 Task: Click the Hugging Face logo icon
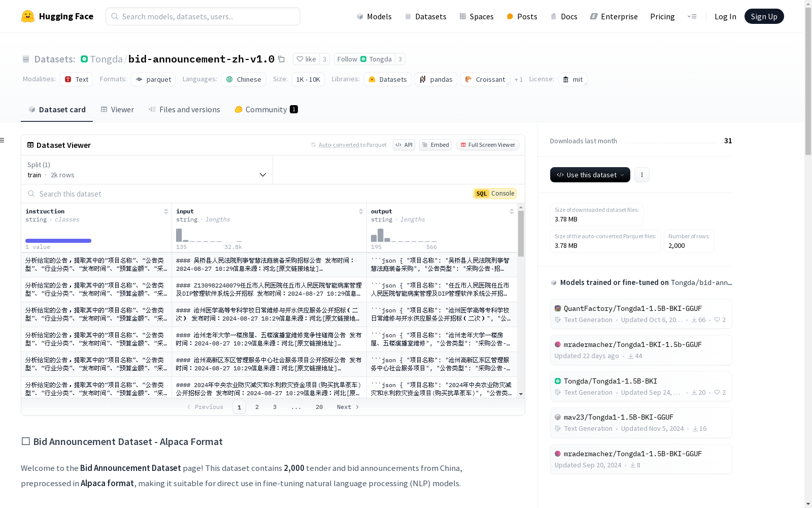(28, 16)
